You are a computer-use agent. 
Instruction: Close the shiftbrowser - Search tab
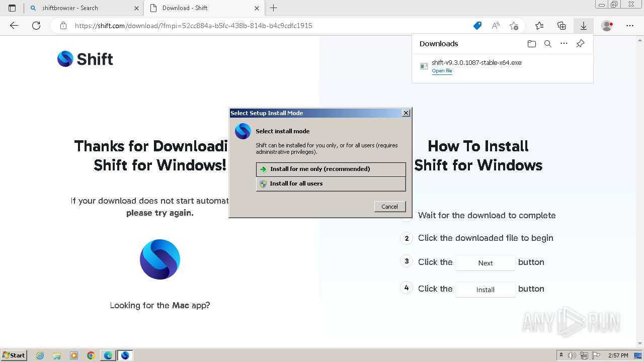click(137, 8)
